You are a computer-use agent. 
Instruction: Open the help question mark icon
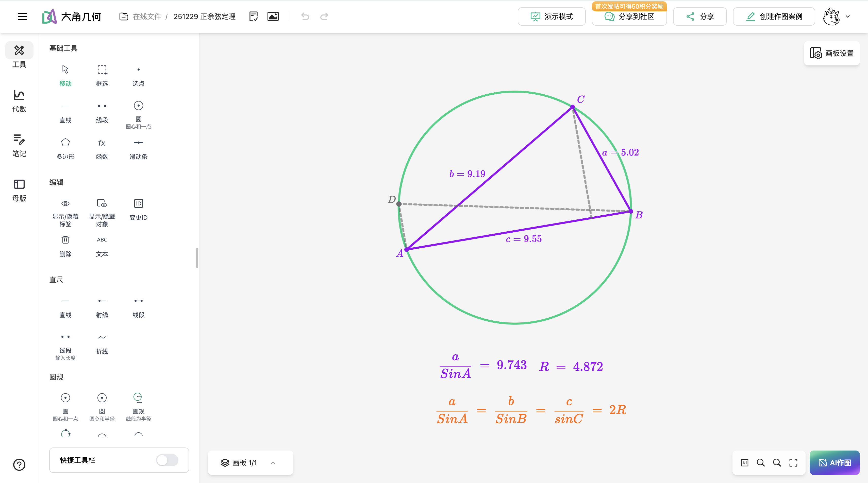click(19, 464)
